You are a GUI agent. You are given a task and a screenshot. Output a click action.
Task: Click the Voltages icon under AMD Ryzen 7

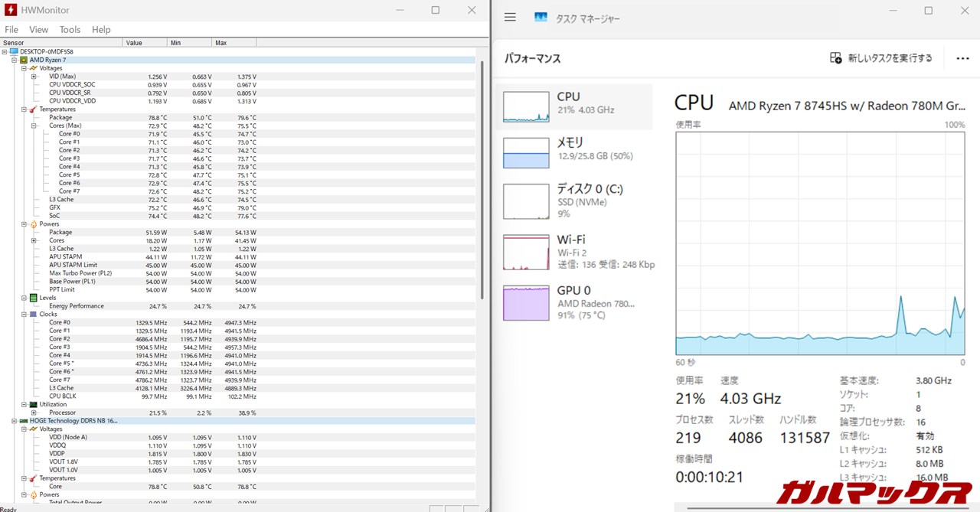(x=33, y=68)
